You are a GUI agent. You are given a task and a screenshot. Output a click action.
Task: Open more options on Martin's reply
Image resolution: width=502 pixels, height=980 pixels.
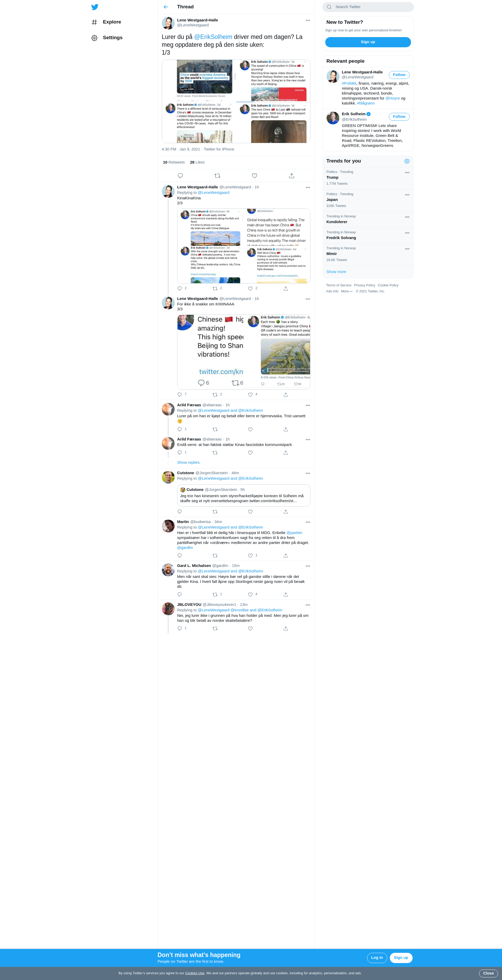click(x=308, y=522)
